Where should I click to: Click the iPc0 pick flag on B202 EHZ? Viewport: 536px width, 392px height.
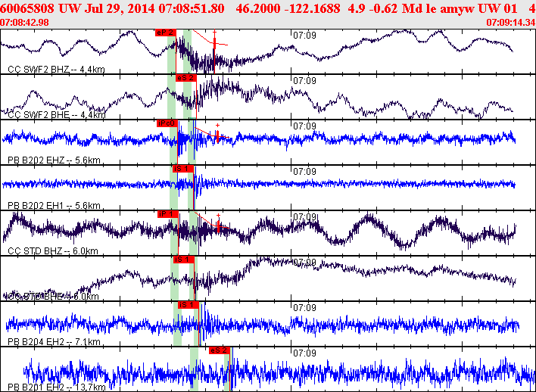coord(167,123)
